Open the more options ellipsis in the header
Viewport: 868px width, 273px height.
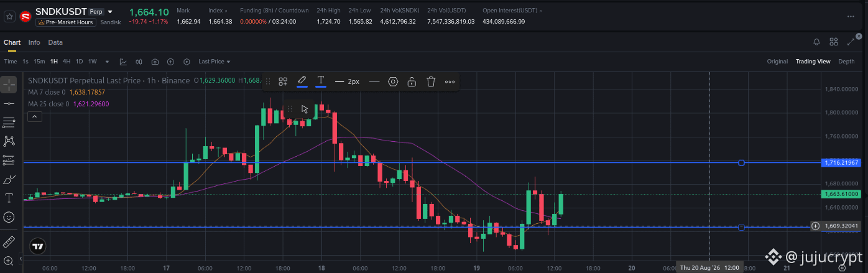point(851,16)
